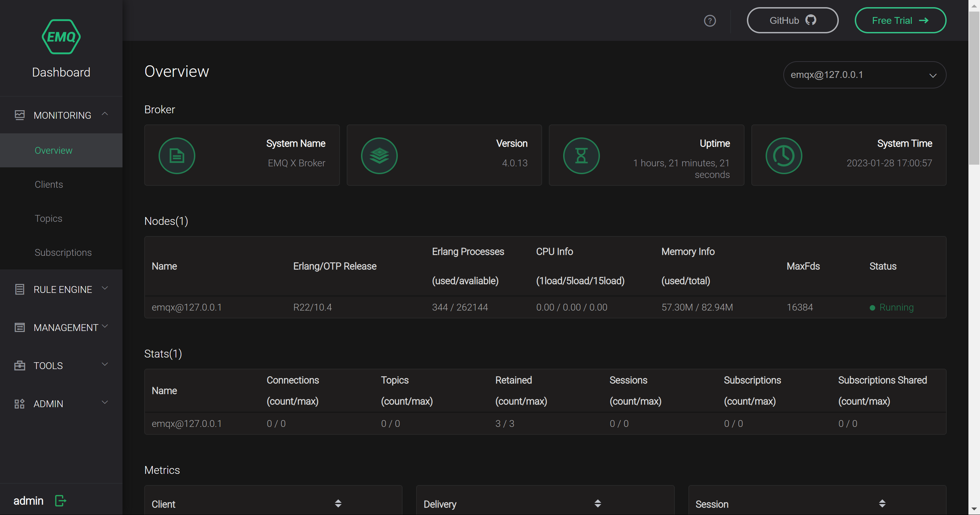Click the EMQ hexagon logo

coord(61,37)
